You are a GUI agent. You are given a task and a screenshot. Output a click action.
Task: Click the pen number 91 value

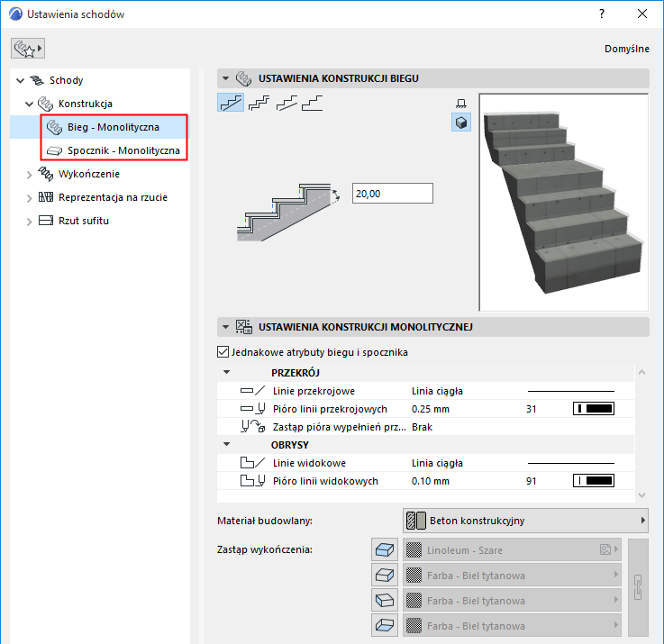[531, 481]
